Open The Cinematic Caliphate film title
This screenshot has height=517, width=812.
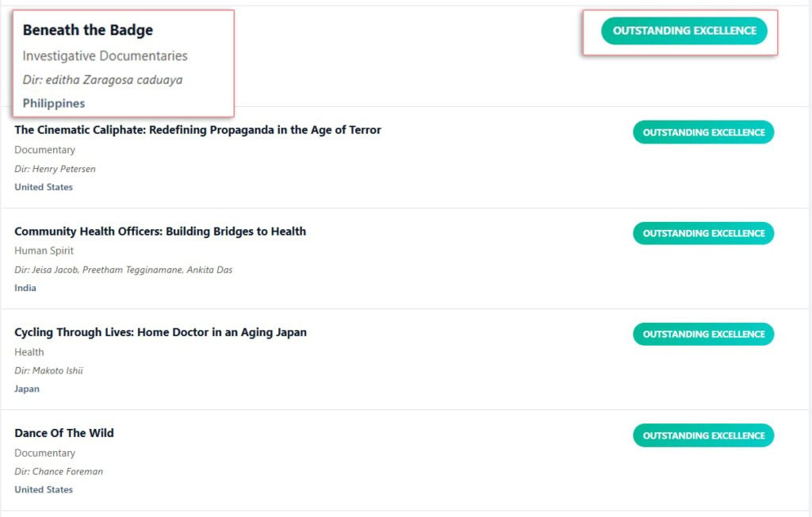[x=197, y=130]
